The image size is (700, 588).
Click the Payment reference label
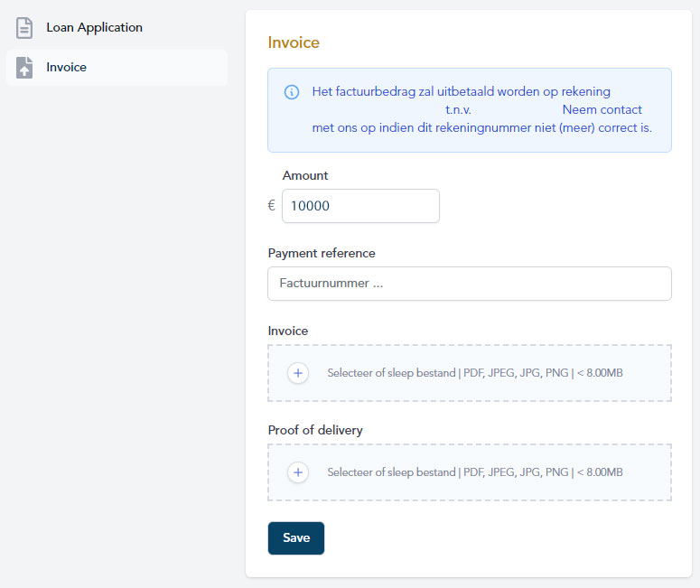coord(322,253)
